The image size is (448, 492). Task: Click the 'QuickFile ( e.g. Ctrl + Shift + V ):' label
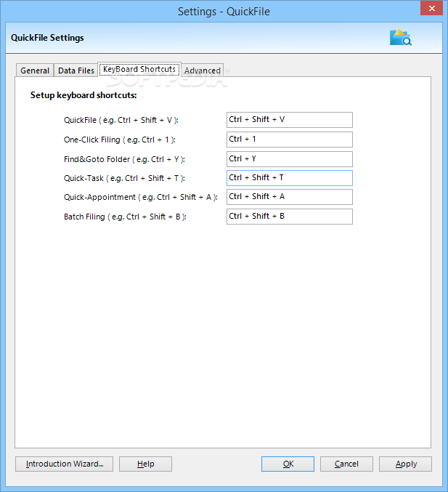pyautogui.click(x=121, y=120)
